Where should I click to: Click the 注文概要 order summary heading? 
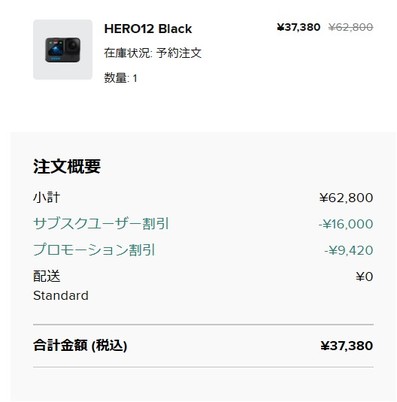[67, 166]
